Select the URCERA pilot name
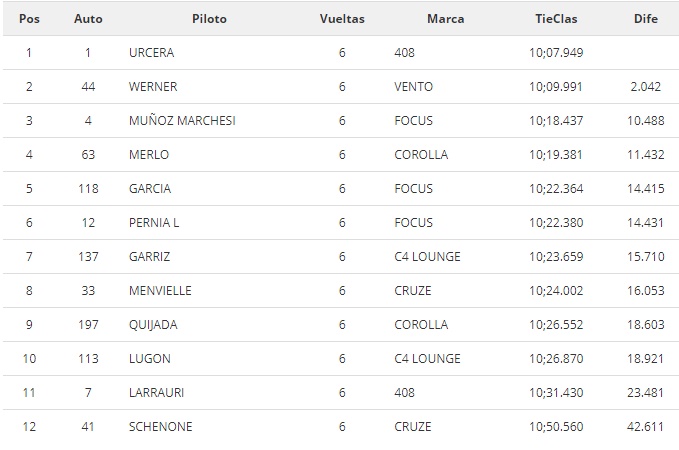The width and height of the screenshot is (679, 450). tap(152, 52)
